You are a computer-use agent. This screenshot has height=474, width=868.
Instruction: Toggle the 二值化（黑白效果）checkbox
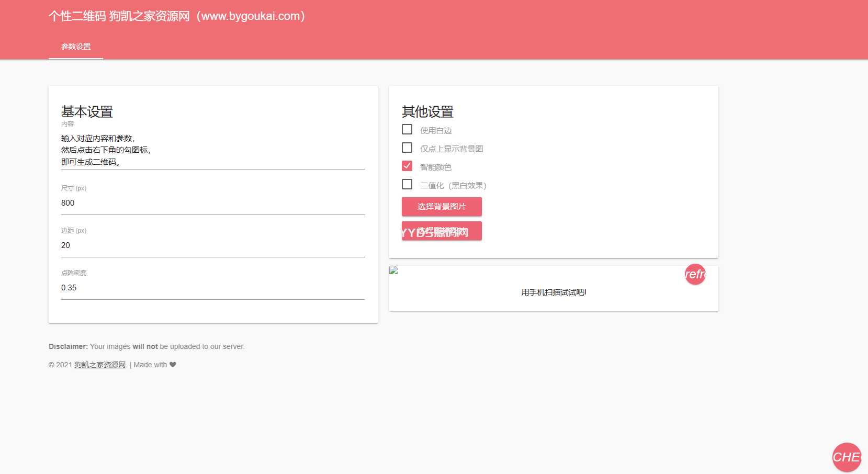point(407,185)
